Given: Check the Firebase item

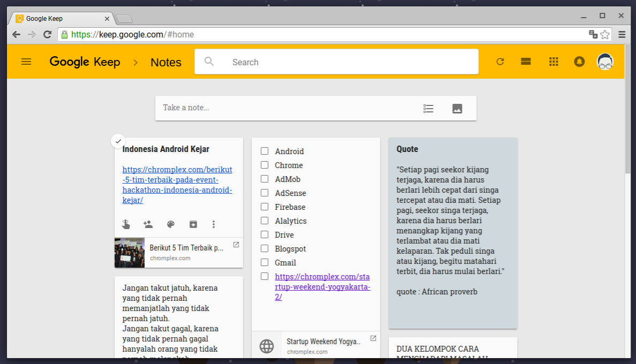Looking at the screenshot, I should click(x=265, y=207).
